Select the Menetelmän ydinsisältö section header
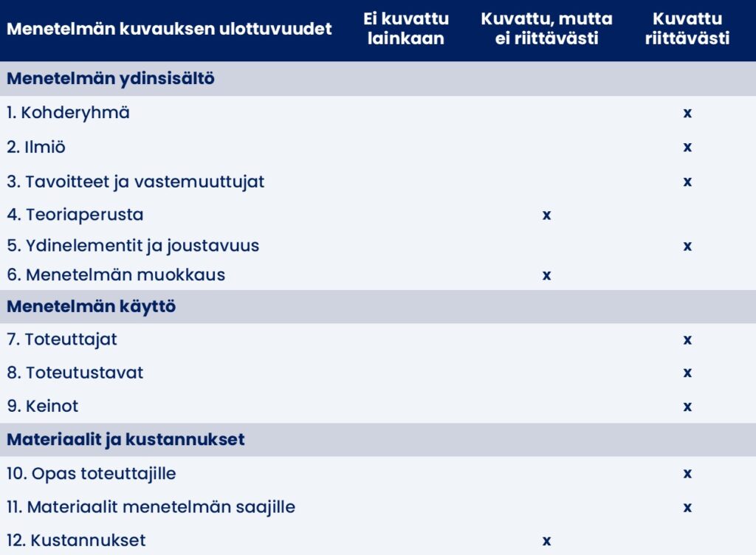Viewport: 756px width, 555px height. (x=111, y=78)
